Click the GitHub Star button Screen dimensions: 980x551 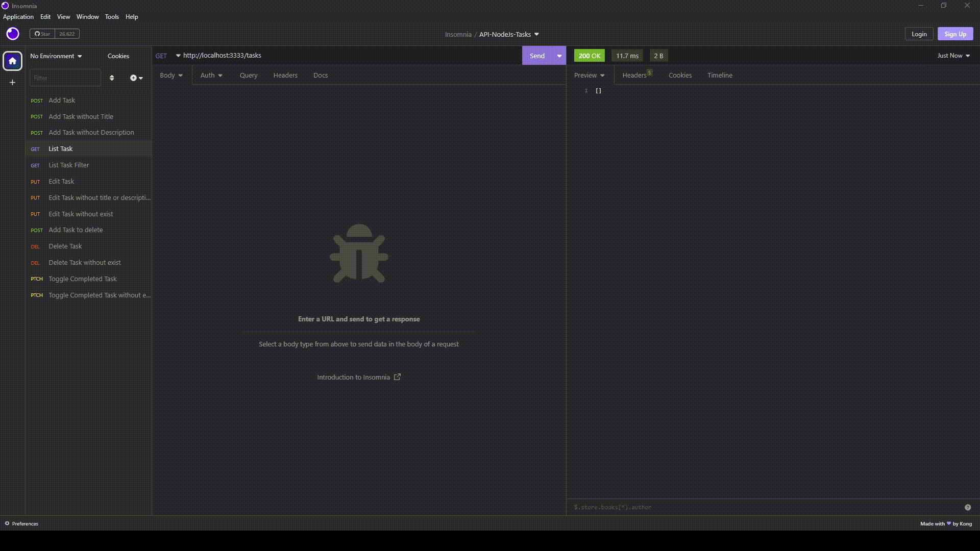click(42, 34)
